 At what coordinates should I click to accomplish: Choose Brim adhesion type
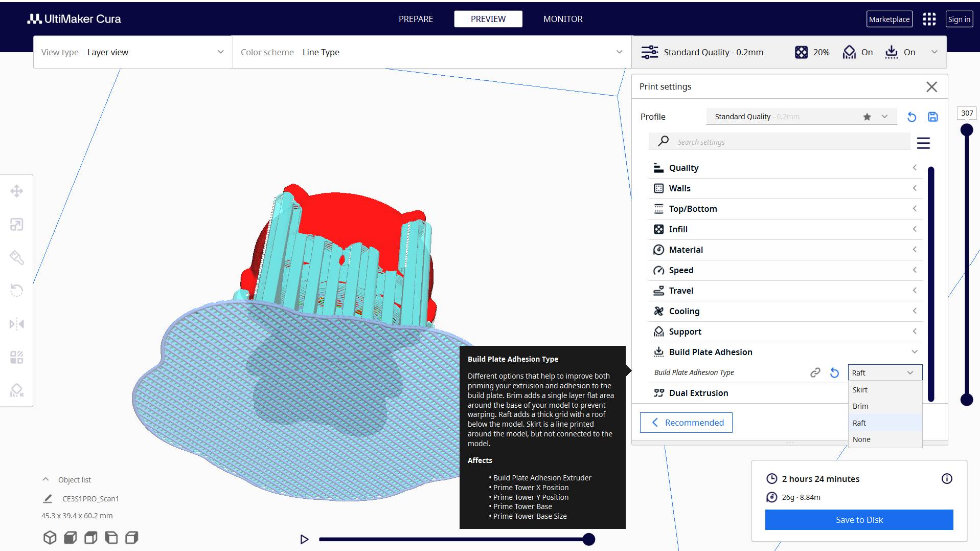click(x=885, y=406)
